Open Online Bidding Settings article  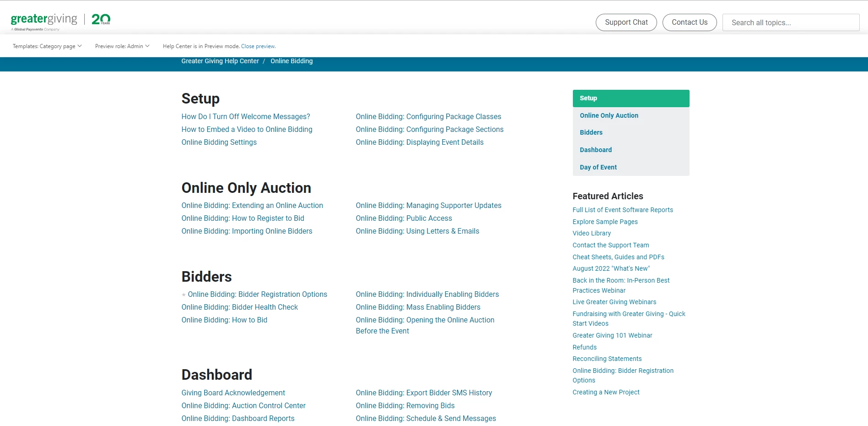pos(219,142)
